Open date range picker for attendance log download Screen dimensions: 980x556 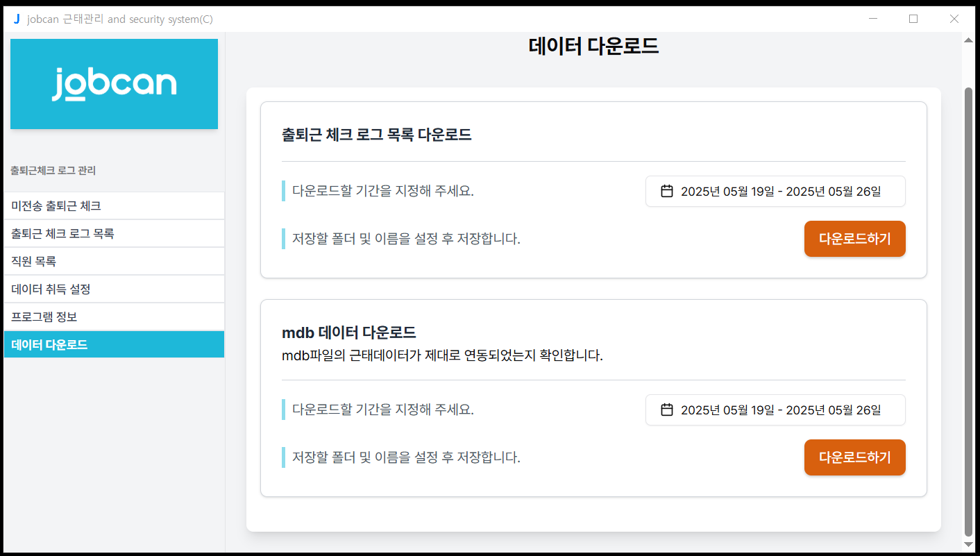[775, 192]
